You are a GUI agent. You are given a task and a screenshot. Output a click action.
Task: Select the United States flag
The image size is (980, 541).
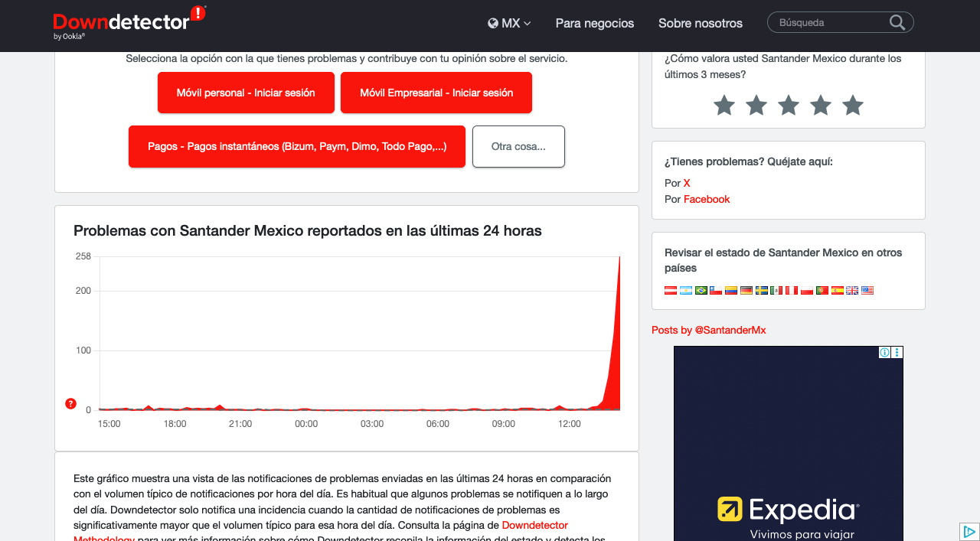[x=867, y=290]
